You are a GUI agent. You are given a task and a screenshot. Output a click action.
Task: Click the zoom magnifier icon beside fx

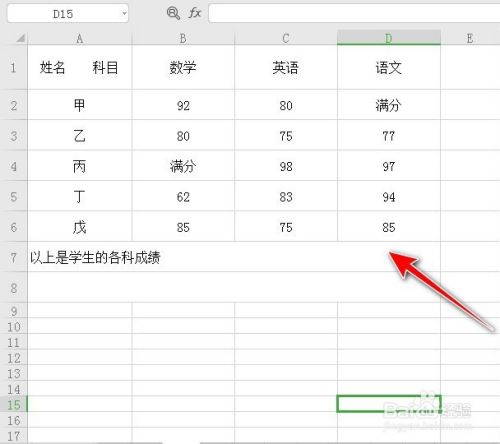173,14
